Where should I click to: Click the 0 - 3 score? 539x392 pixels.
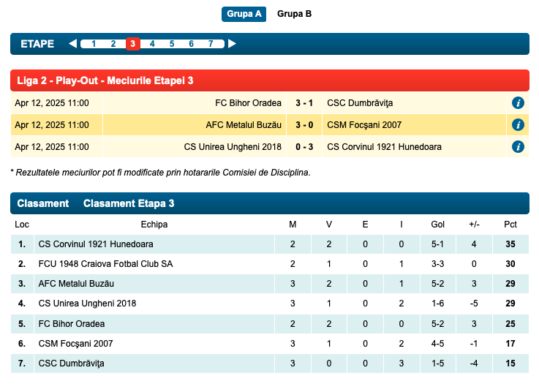(x=304, y=147)
